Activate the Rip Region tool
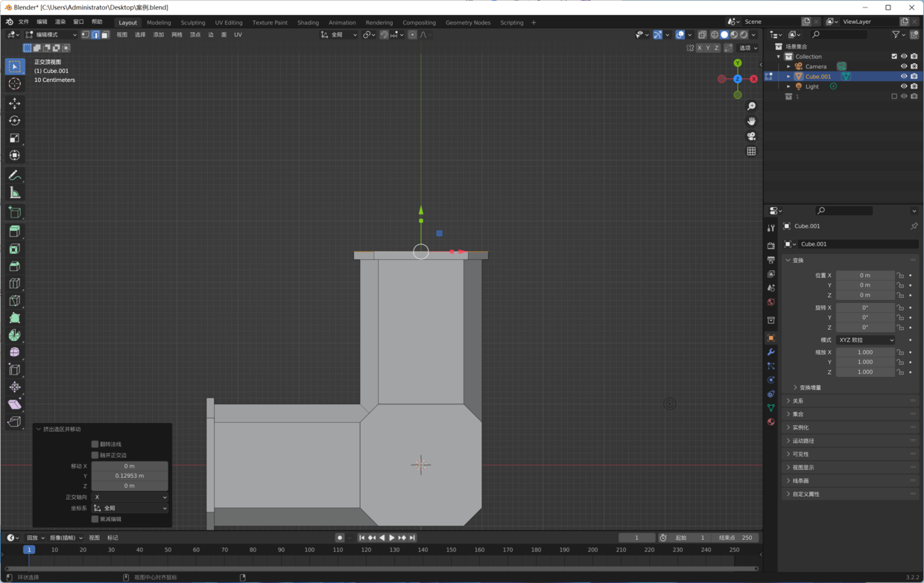This screenshot has height=583, width=924. tap(14, 421)
